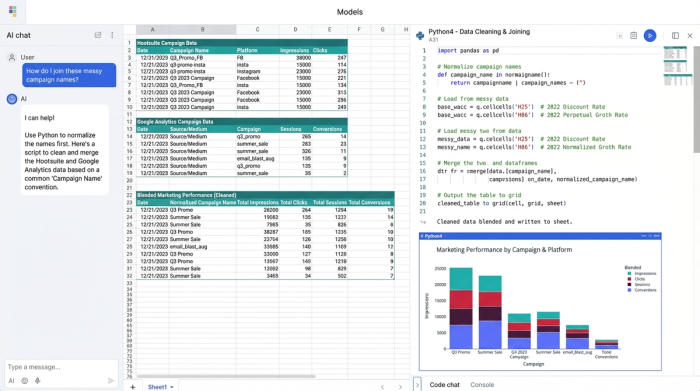Click the Models title at top

[350, 12]
